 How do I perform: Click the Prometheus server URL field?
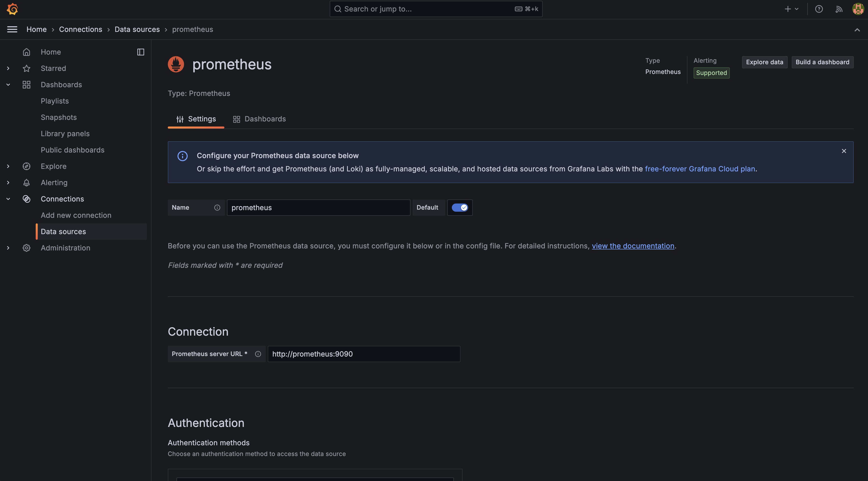click(364, 354)
